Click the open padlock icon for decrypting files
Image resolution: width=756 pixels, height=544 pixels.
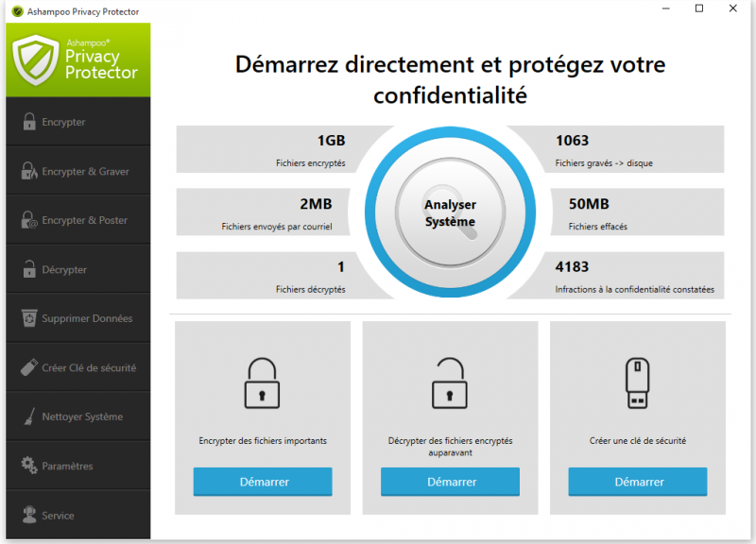[449, 382]
